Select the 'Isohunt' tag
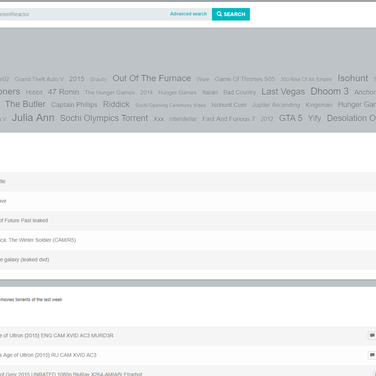 coord(353,78)
